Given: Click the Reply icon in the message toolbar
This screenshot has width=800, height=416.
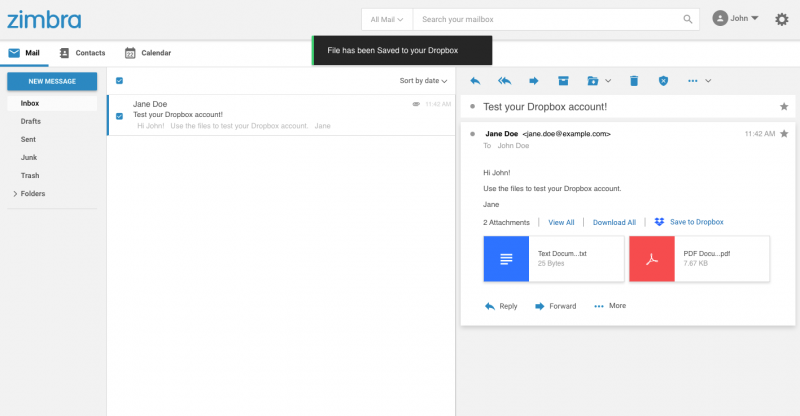Looking at the screenshot, I should [475, 81].
